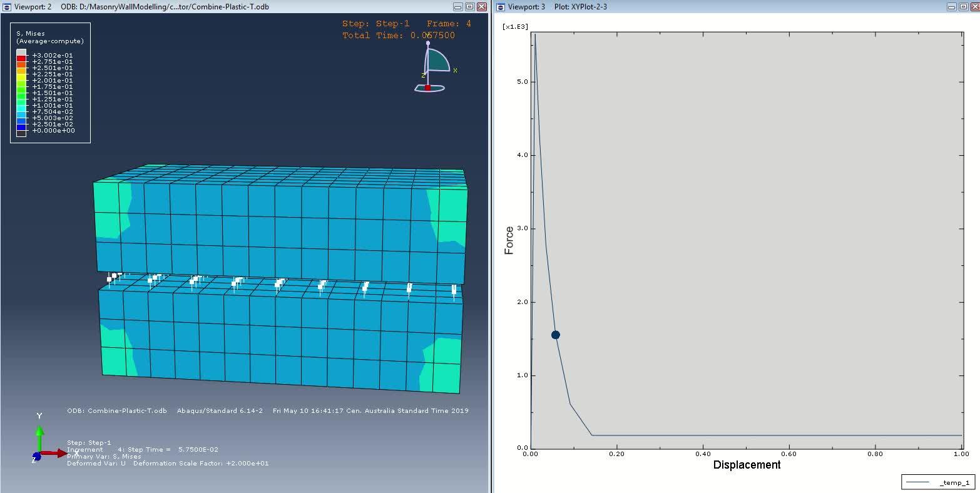The width and height of the screenshot is (980, 493).
Task: Click the 0.40 tick on the Displacement axis
Action: pos(703,454)
